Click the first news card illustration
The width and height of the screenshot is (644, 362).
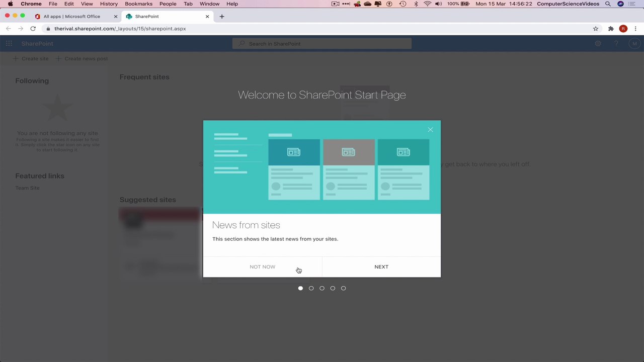(294, 169)
